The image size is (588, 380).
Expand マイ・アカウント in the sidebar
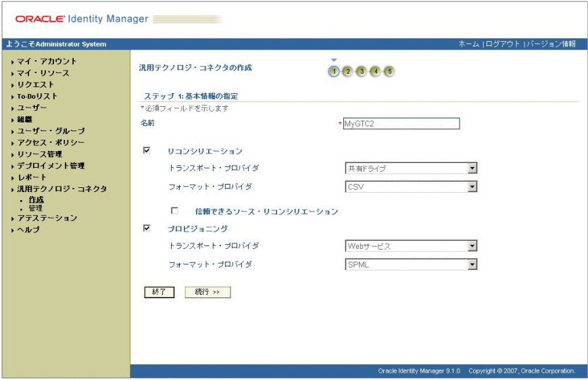click(47, 61)
